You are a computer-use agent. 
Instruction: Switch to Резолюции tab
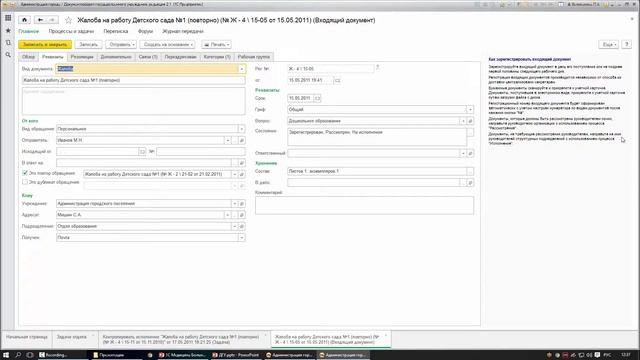coord(82,57)
